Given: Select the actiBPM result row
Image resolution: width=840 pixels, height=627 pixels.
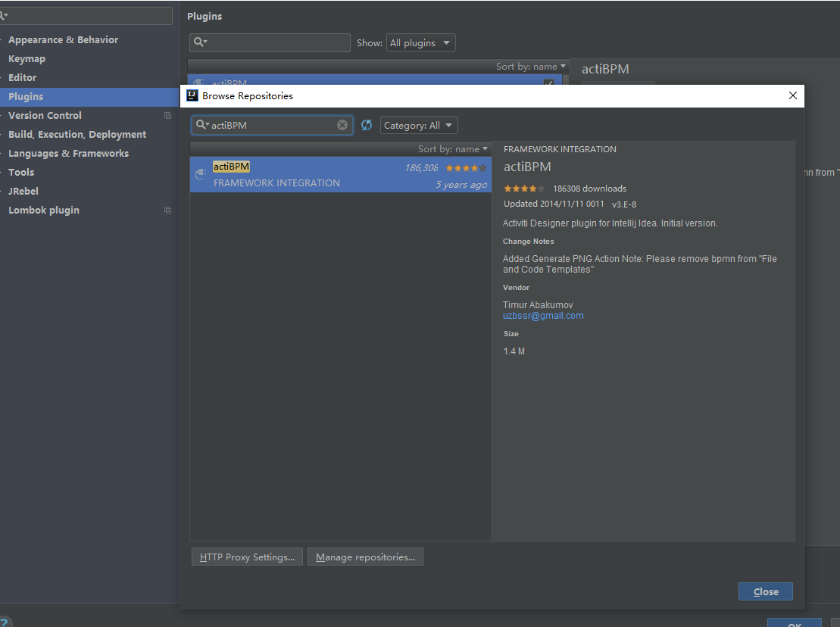Looking at the screenshot, I should (x=341, y=175).
